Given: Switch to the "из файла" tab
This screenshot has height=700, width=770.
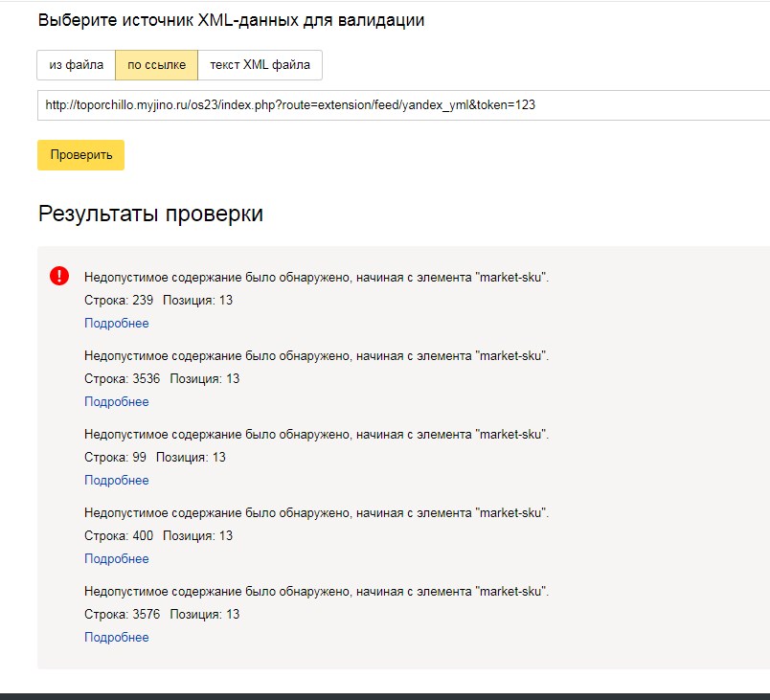Looking at the screenshot, I should (76, 65).
